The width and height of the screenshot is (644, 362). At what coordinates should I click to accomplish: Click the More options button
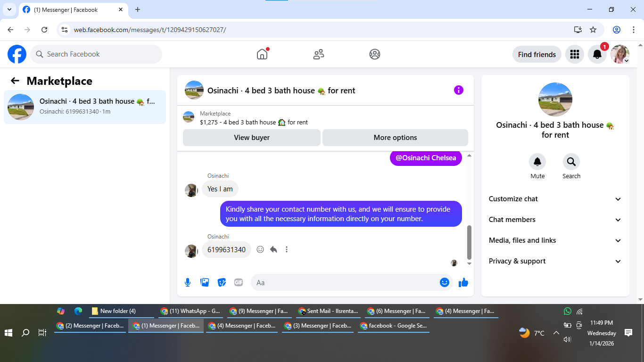pyautogui.click(x=395, y=138)
